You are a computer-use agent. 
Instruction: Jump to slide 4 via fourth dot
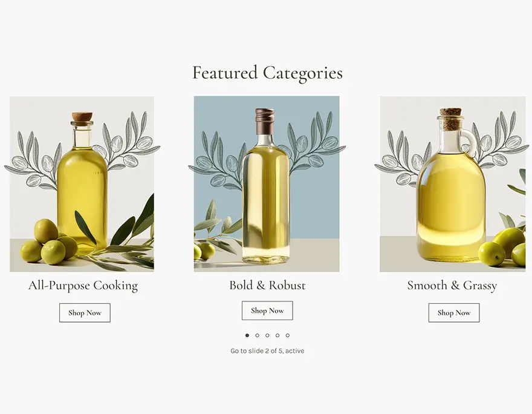(x=277, y=335)
